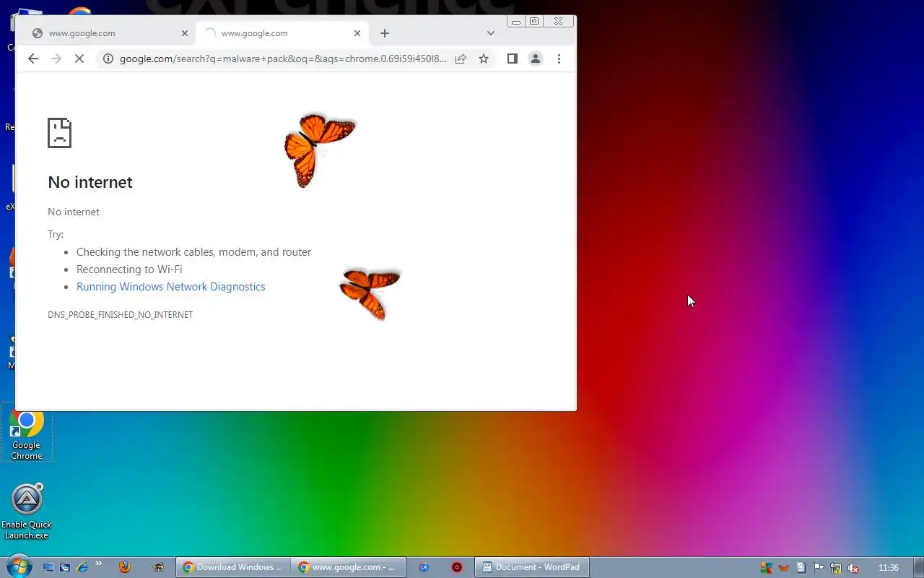Screen dimensions: 924x578
Task: View site information icon in address bar
Action: [108, 59]
